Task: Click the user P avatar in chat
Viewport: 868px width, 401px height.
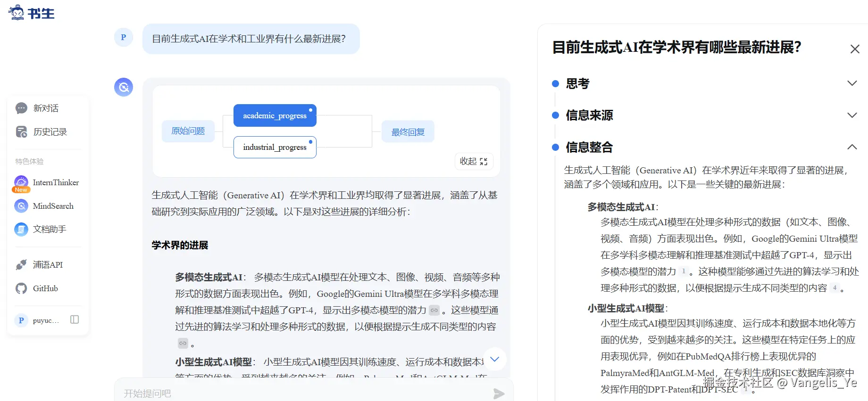Action: (124, 37)
